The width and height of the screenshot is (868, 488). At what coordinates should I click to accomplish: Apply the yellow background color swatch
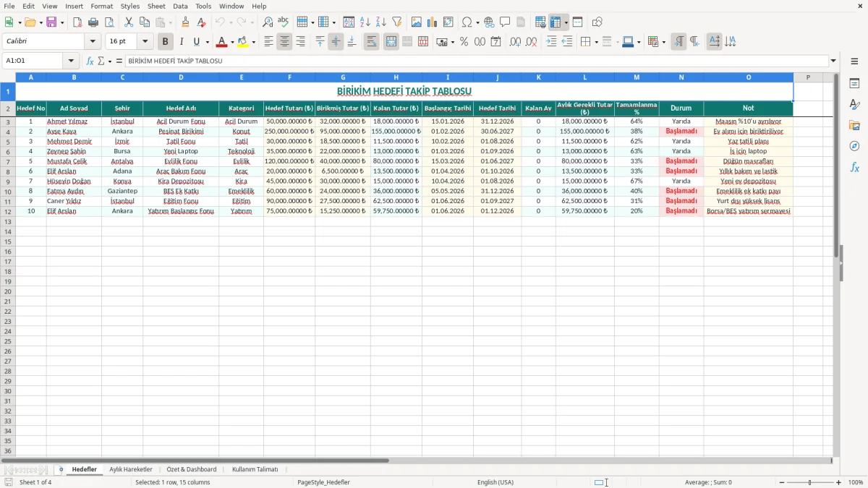[x=244, y=42]
